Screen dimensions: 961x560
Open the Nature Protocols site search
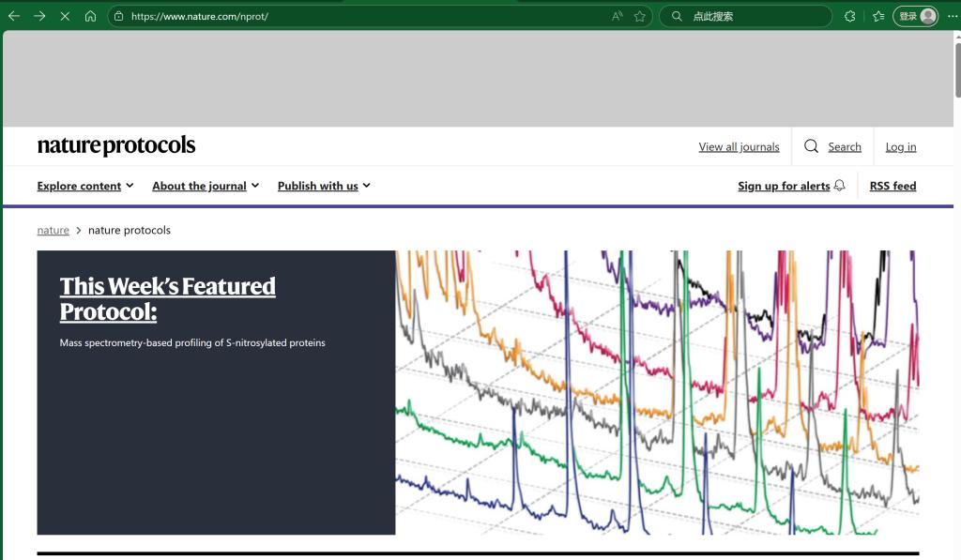click(x=832, y=146)
